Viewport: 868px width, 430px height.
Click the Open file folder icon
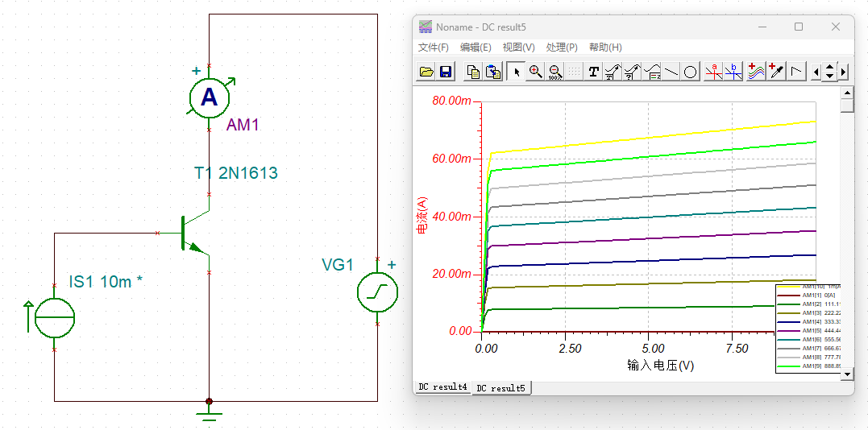pyautogui.click(x=426, y=72)
